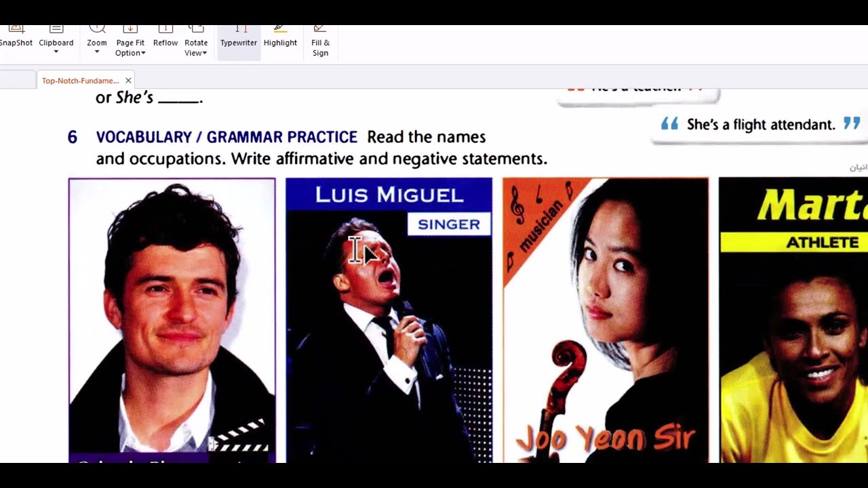Close the Top-Notch-Fundame... tab

pos(128,81)
